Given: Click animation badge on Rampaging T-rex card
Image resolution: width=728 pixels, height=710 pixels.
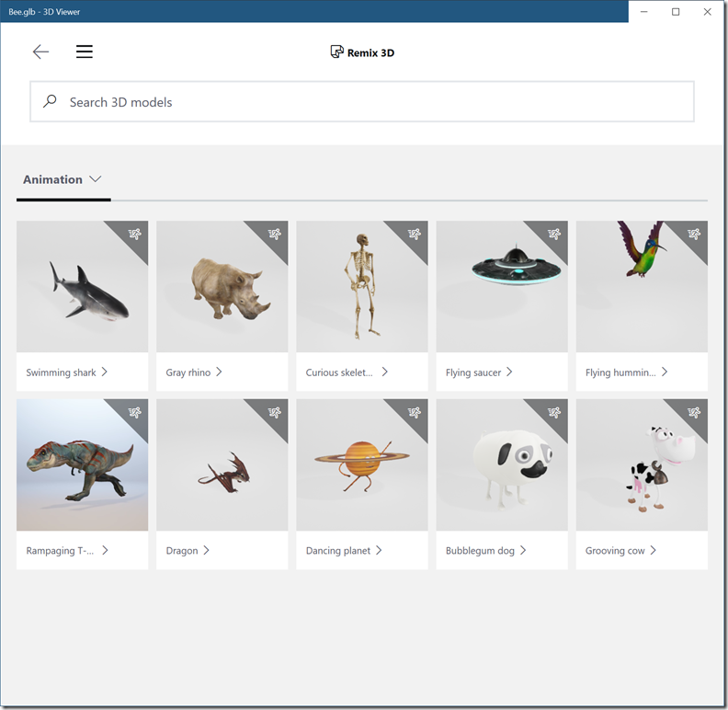Looking at the screenshot, I should tap(134, 412).
